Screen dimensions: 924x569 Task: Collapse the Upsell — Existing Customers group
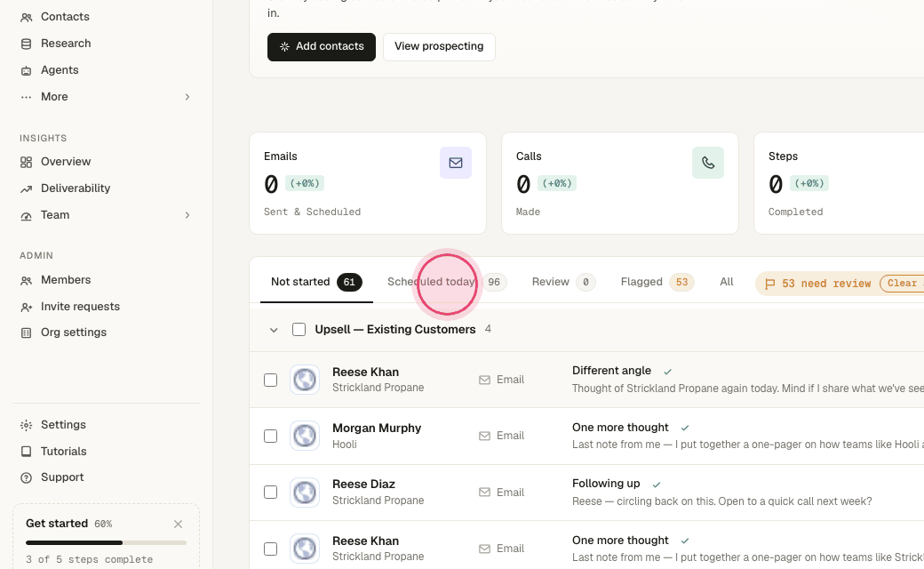[274, 330]
